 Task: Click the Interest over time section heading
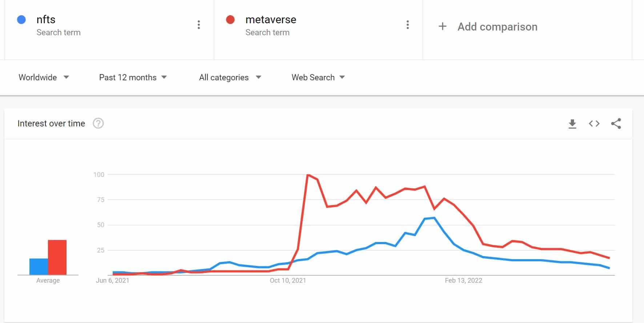pos(51,124)
